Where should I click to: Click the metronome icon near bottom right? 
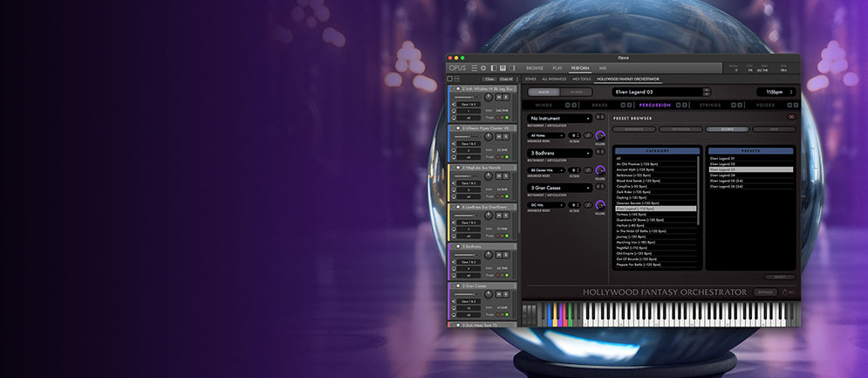point(785,292)
